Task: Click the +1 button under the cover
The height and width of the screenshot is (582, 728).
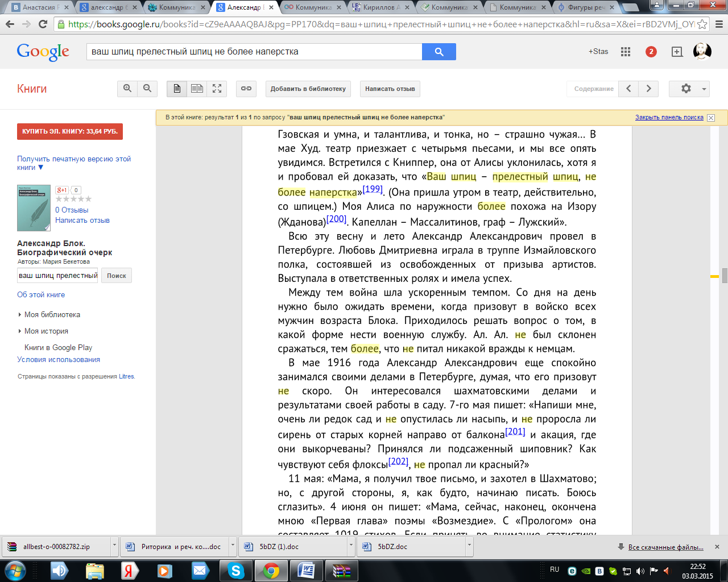Action: 61,190
